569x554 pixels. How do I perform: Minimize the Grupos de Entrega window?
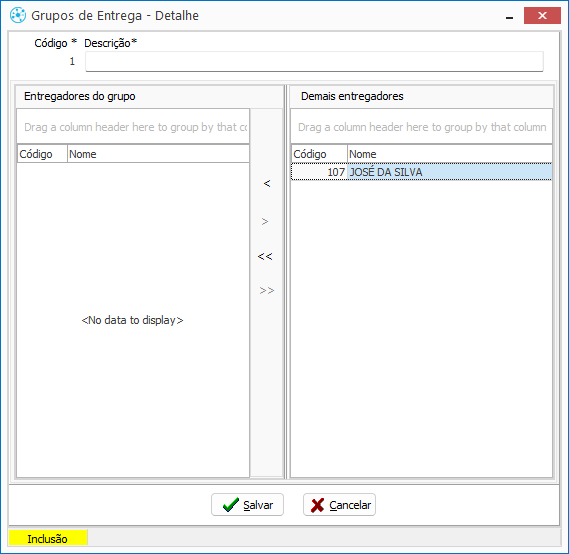coord(509,17)
